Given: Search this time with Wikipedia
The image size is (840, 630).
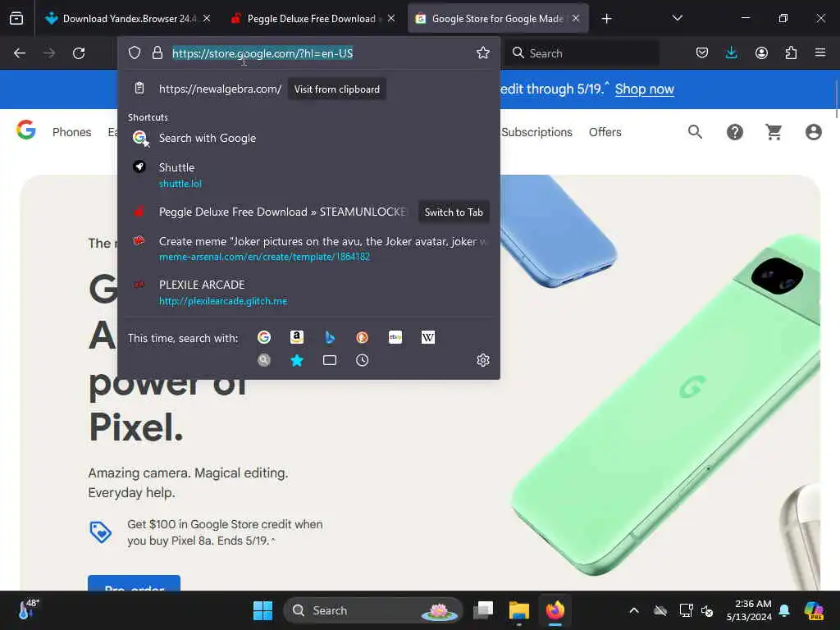Looking at the screenshot, I should coord(428,337).
